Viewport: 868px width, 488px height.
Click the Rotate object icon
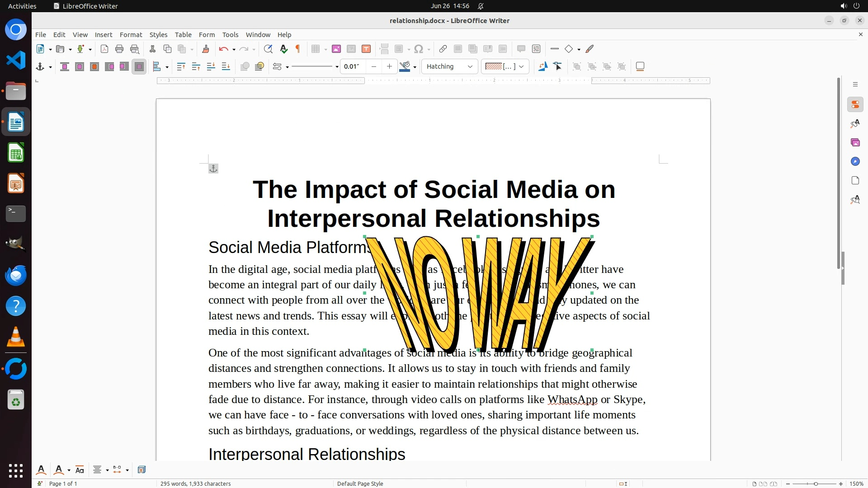pyautogui.click(x=542, y=66)
